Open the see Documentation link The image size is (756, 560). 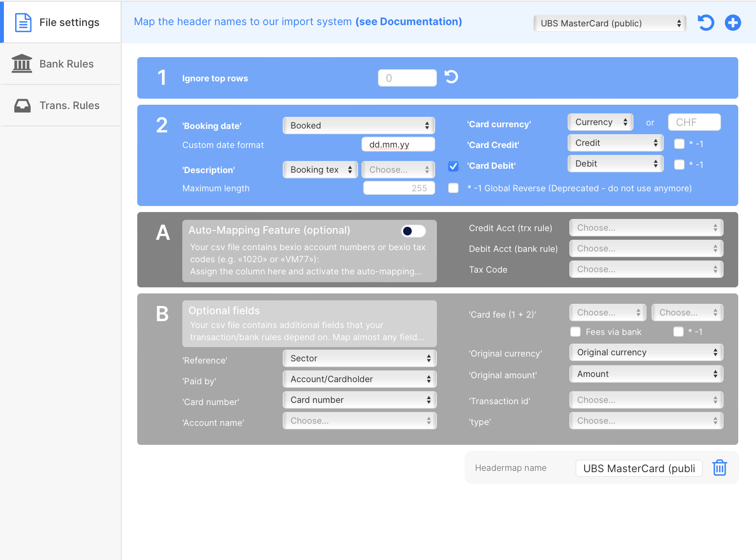[408, 21]
